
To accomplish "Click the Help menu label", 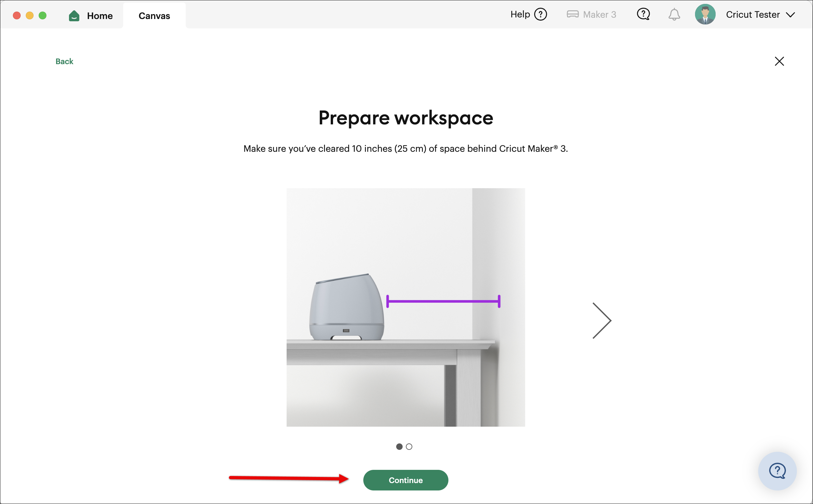I will [520, 14].
